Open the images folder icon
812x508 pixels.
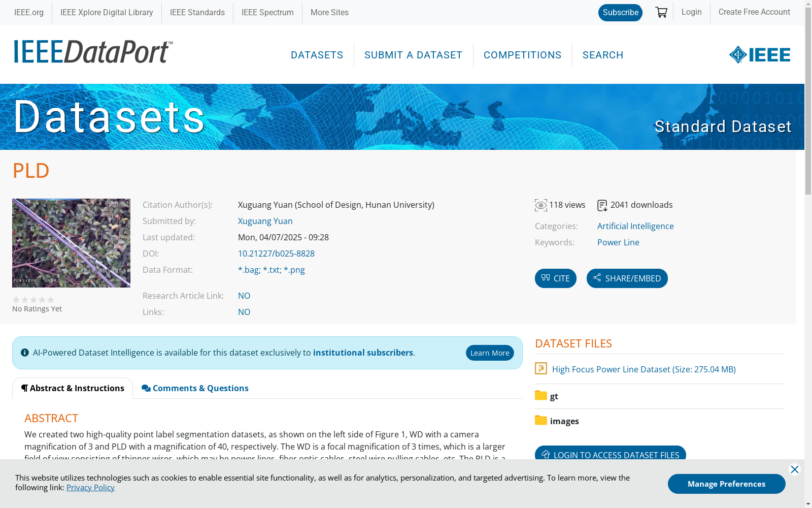pyautogui.click(x=541, y=421)
